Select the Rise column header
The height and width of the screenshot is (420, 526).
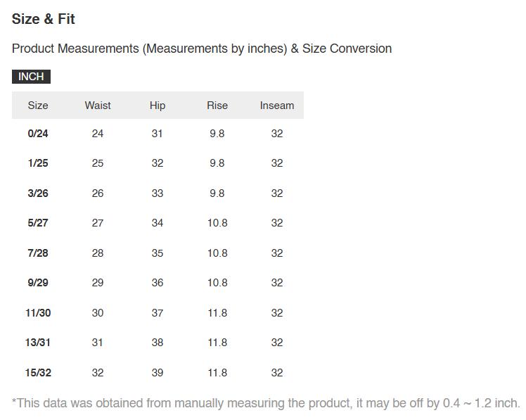click(217, 106)
